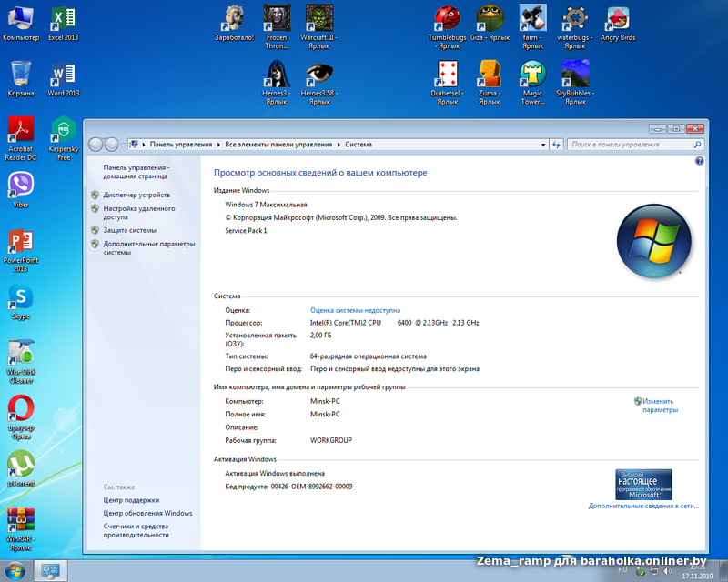Open recent pages dropdown near back button
Image resolution: width=728 pixels, height=582 pixels.
pyautogui.click(x=123, y=145)
